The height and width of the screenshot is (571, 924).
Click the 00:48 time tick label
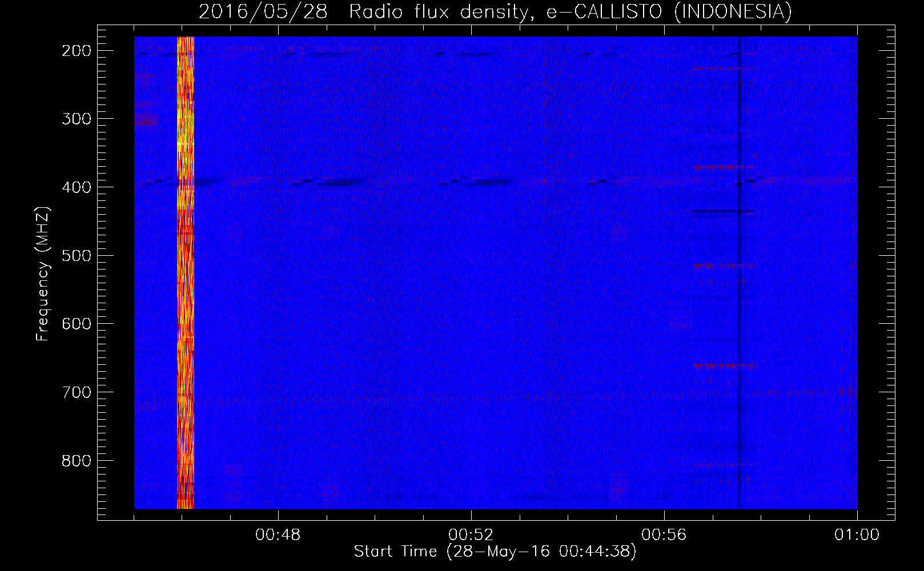278,535
